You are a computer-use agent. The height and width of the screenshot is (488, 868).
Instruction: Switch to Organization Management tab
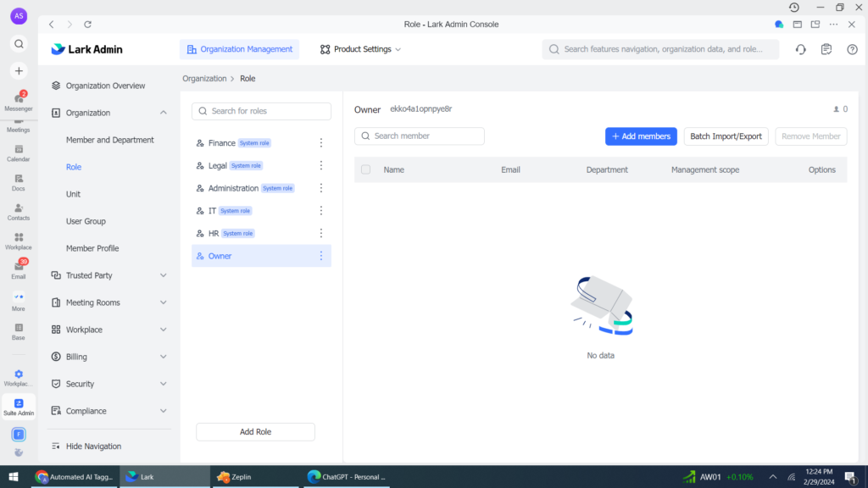point(240,49)
